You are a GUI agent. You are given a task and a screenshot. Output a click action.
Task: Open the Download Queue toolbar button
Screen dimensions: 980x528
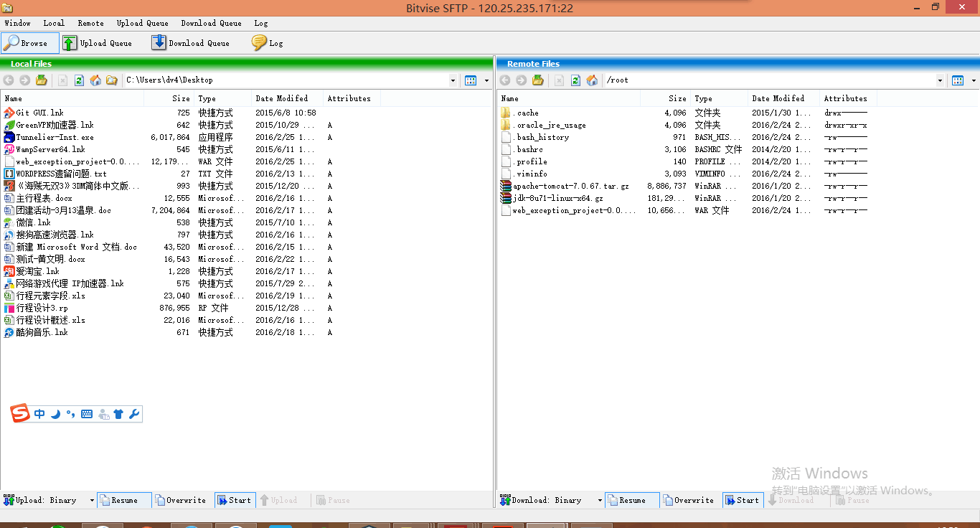tap(191, 43)
